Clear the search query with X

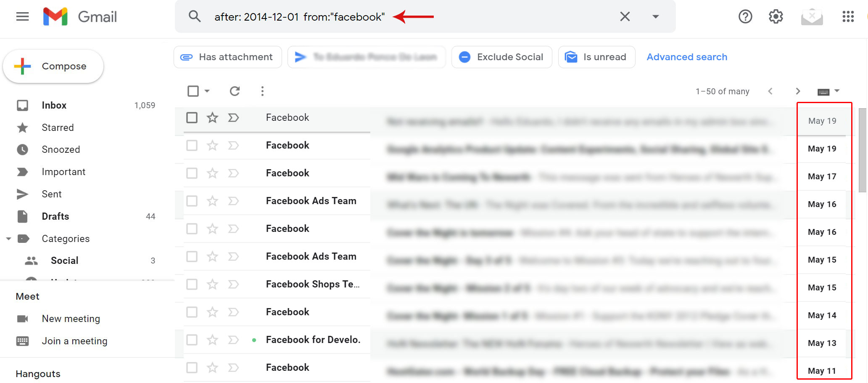coord(625,16)
